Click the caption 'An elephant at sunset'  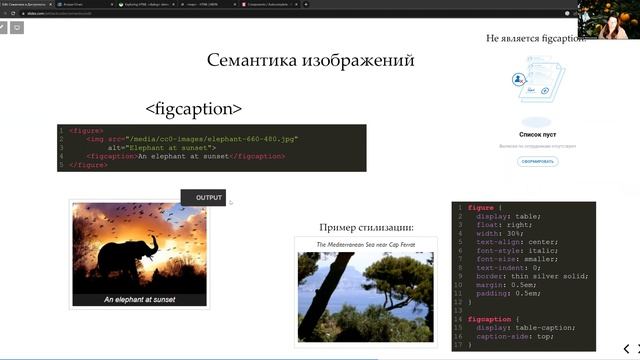[140, 300]
